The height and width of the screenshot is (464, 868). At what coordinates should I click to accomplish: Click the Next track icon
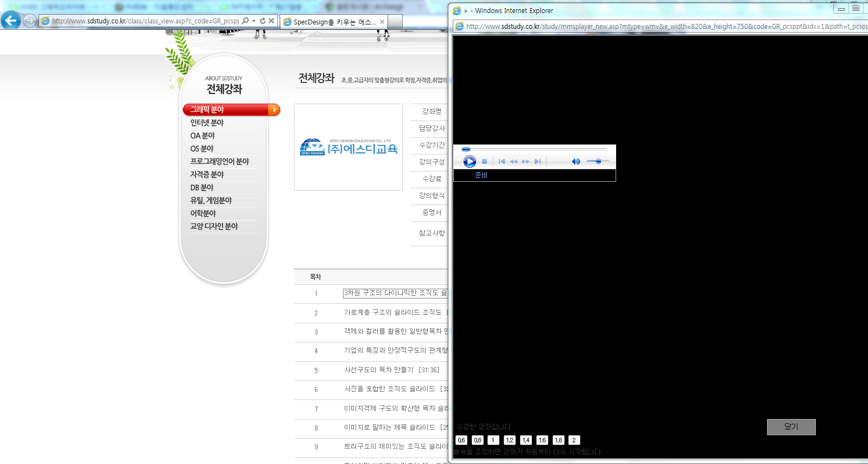click(x=537, y=161)
